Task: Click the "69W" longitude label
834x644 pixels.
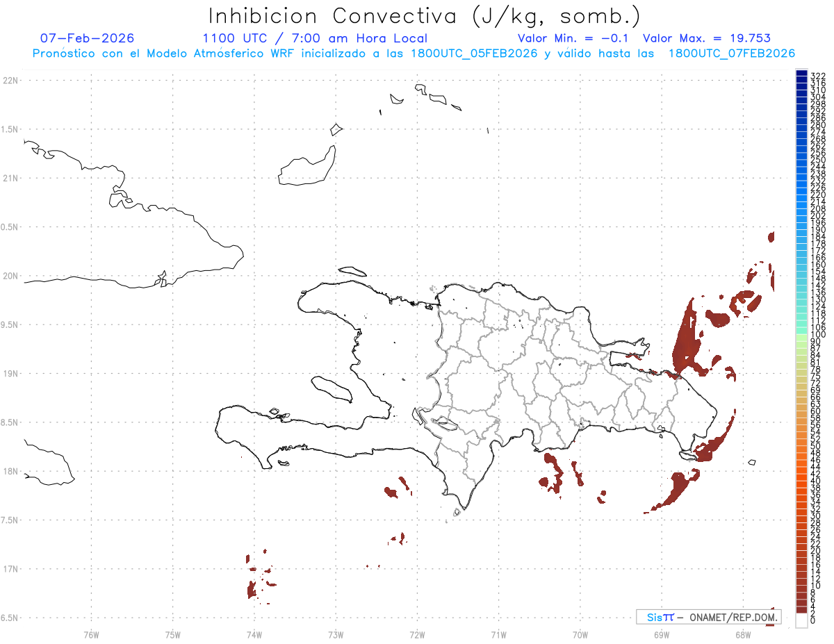Action: pyautogui.click(x=662, y=634)
